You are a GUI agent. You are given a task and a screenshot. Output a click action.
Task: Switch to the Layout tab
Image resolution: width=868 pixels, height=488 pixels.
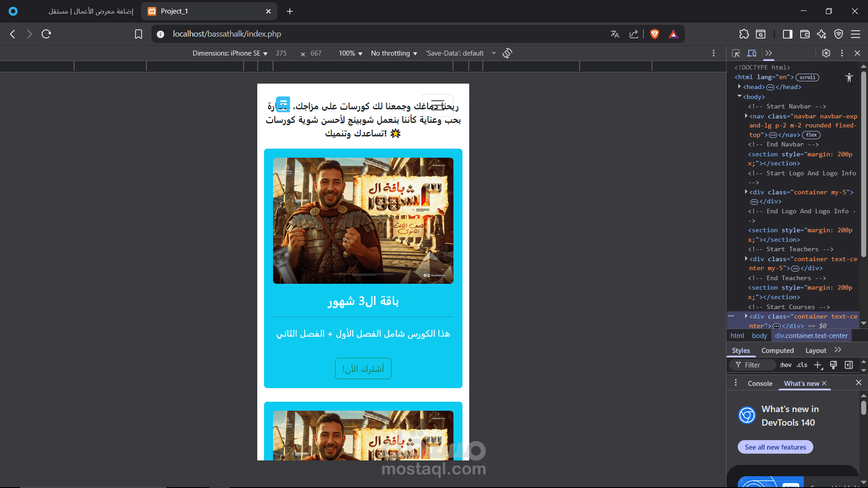pos(816,351)
